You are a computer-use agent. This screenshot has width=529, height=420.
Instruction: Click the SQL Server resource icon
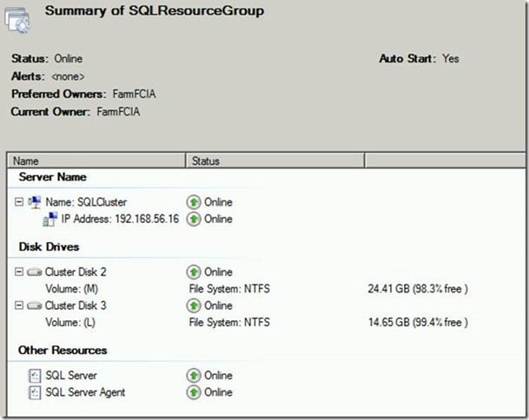[x=35, y=376]
